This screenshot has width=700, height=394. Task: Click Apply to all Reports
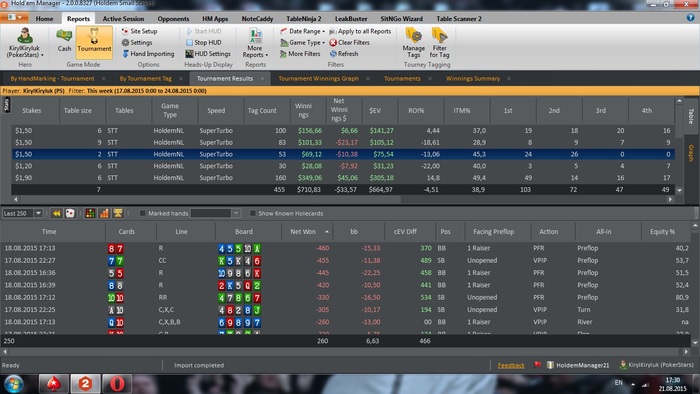360,31
